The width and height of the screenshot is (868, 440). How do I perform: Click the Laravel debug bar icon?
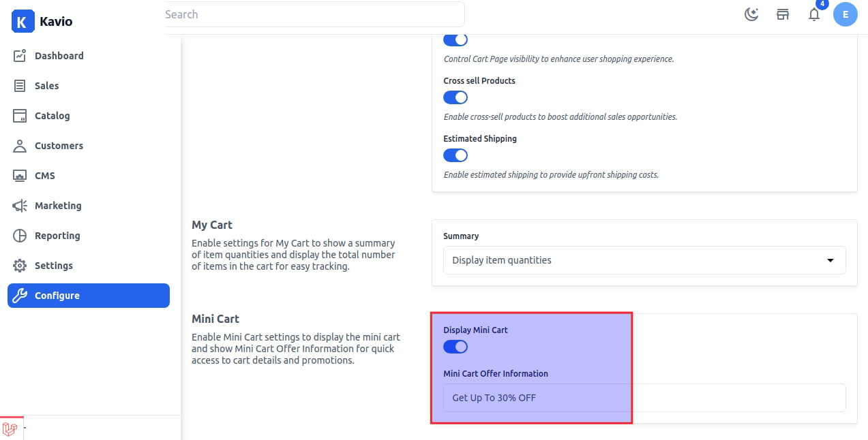10,429
